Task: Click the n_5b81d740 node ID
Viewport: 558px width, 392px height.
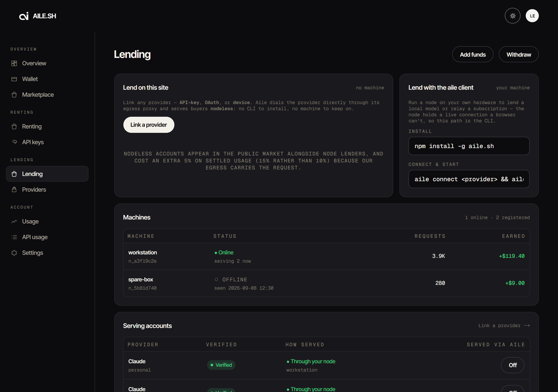Action: 142,288
